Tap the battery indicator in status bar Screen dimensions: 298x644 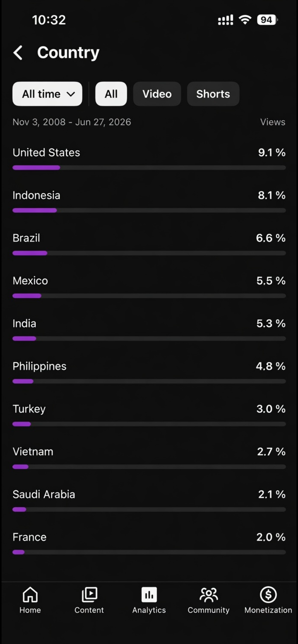[x=267, y=20]
